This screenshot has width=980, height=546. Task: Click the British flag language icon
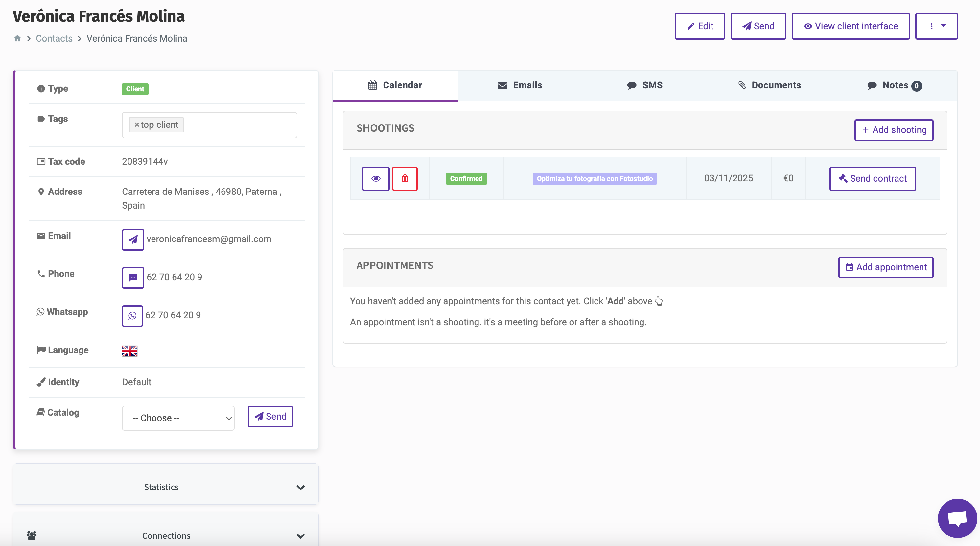pyautogui.click(x=130, y=351)
